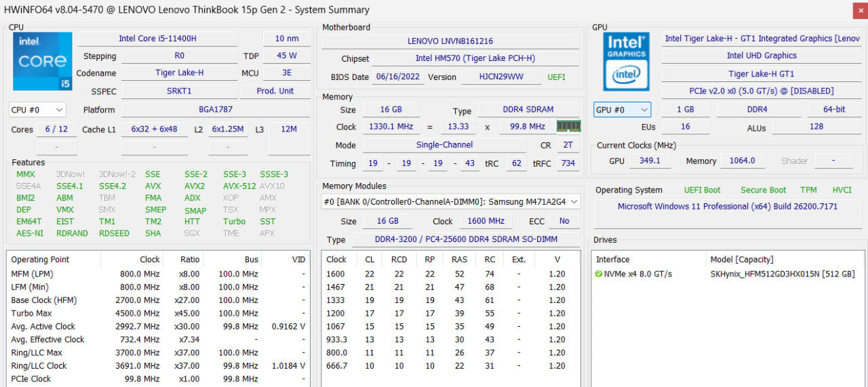This screenshot has width=868, height=387.
Task: Click the 933.3 clock row in timing table
Action: click(451, 340)
